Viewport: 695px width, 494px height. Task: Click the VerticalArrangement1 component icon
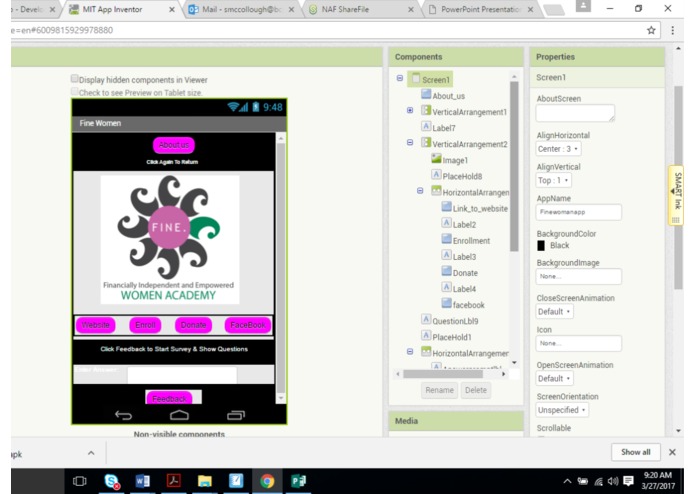426,110
